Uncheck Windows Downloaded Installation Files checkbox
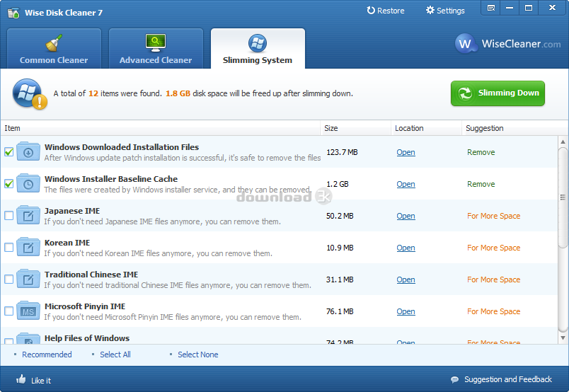Screen dimensions: 569x392 click(9, 152)
